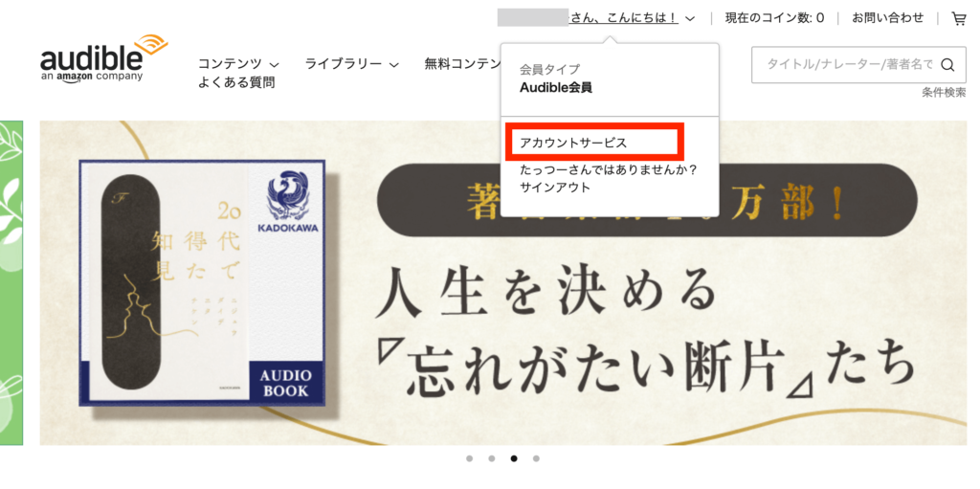Select the first carousel dot
This screenshot has height=489, width=980.
(x=469, y=458)
